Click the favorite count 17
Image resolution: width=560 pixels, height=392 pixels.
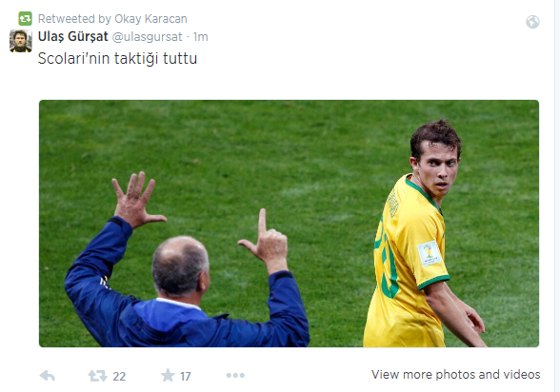pos(186,377)
